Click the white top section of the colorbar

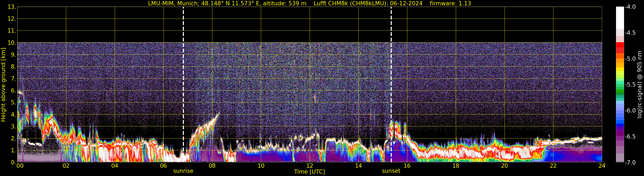click(620, 18)
